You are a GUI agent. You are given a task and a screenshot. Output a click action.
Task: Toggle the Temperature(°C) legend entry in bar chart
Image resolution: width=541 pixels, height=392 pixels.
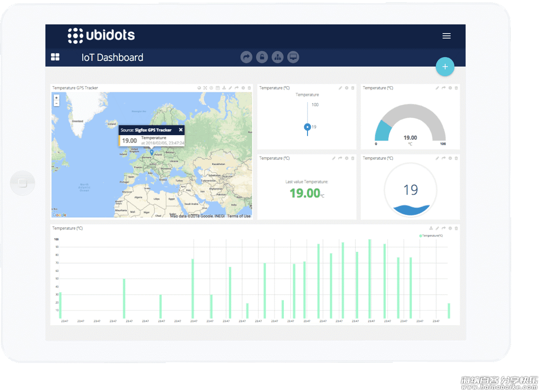pyautogui.click(x=431, y=236)
